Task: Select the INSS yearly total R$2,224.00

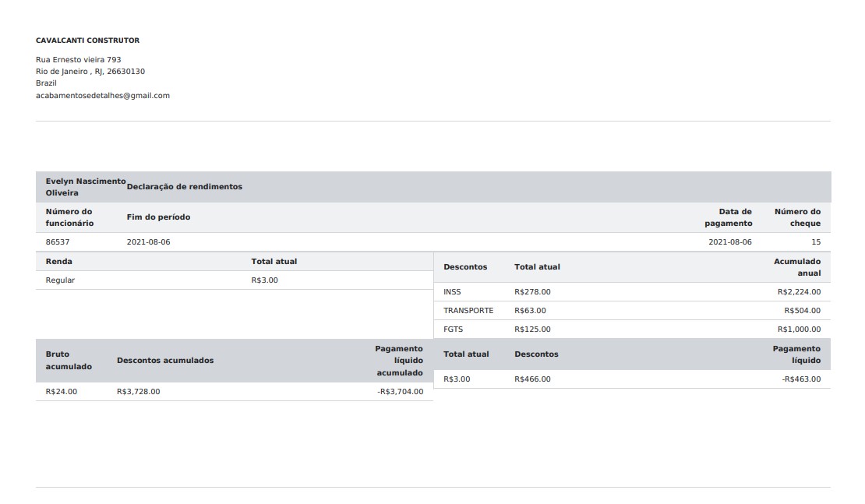Action: coord(799,292)
